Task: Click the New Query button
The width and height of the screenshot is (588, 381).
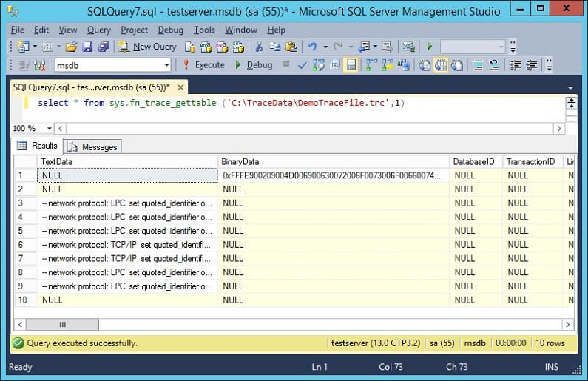Action: (147, 47)
